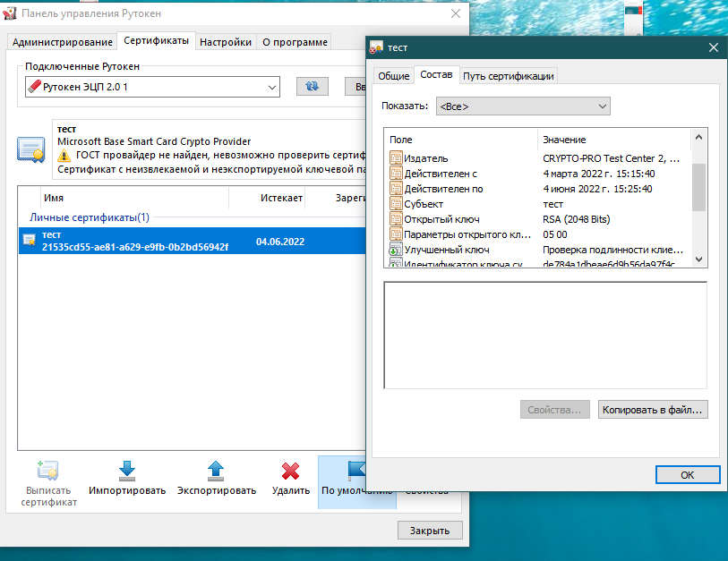The image size is (728, 561).
Task: Click the 04.06.2022 expiry date cell
Action: tap(280, 242)
